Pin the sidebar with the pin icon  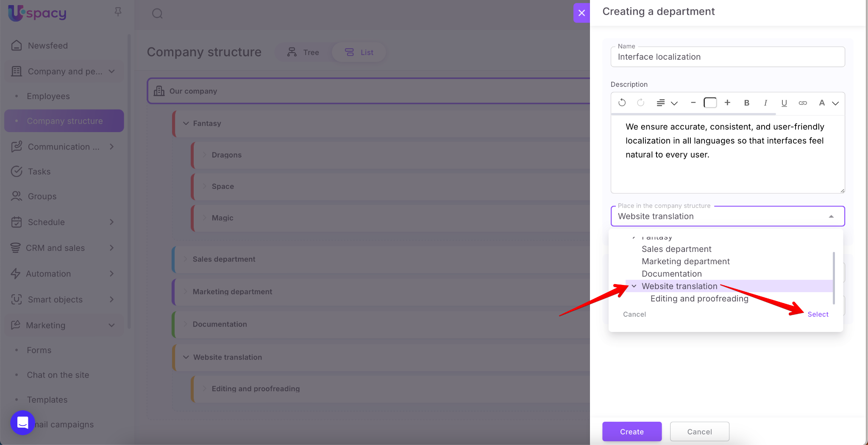point(118,12)
